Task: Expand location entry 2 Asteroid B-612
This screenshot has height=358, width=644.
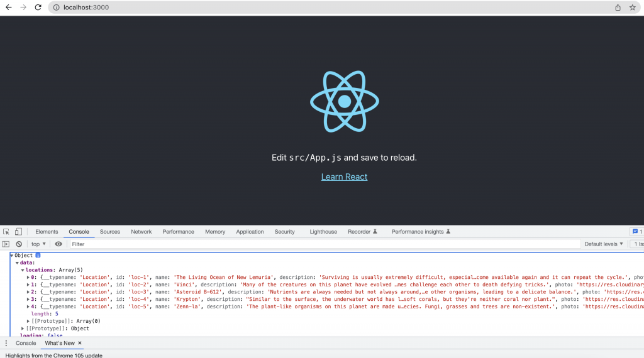Action: [x=28, y=292]
